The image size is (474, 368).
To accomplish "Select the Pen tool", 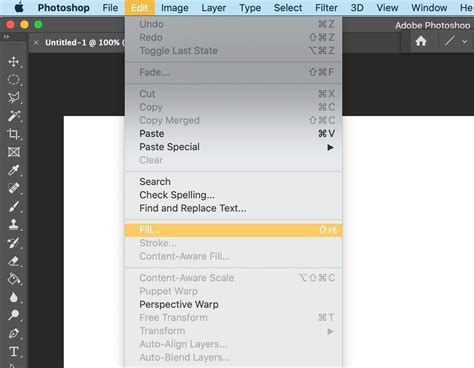I will [14, 333].
